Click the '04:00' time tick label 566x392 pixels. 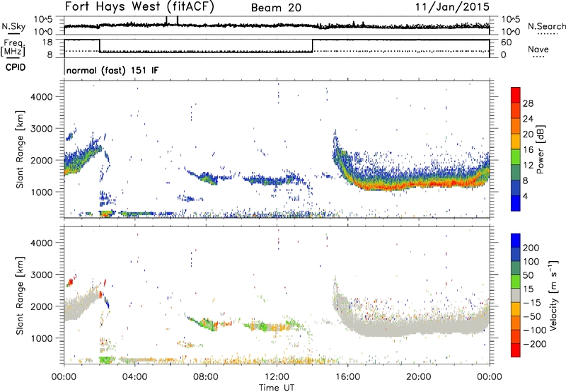pyautogui.click(x=134, y=377)
